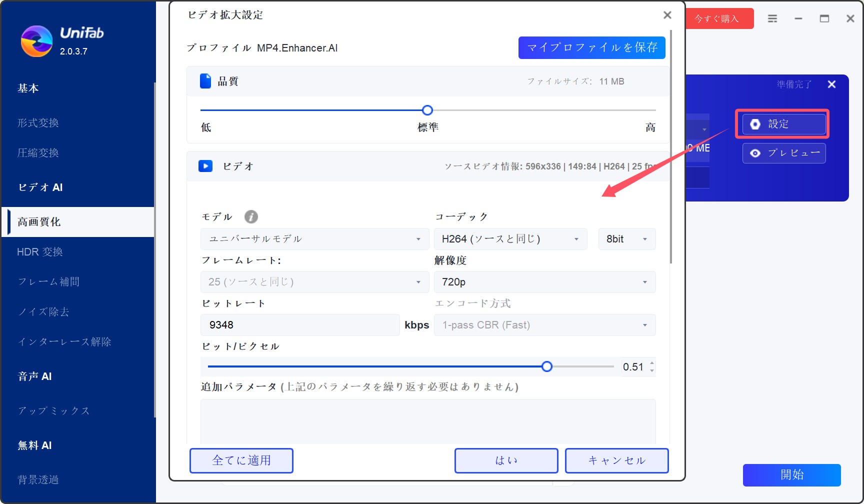Click the additional parameters text area
The width and height of the screenshot is (864, 504).
[x=428, y=421]
